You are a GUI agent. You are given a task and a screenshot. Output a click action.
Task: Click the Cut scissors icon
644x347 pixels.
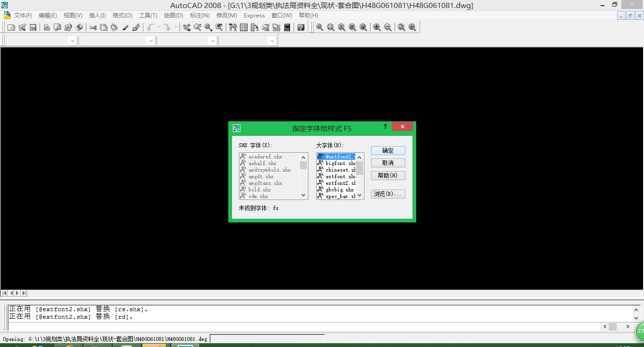[93, 27]
